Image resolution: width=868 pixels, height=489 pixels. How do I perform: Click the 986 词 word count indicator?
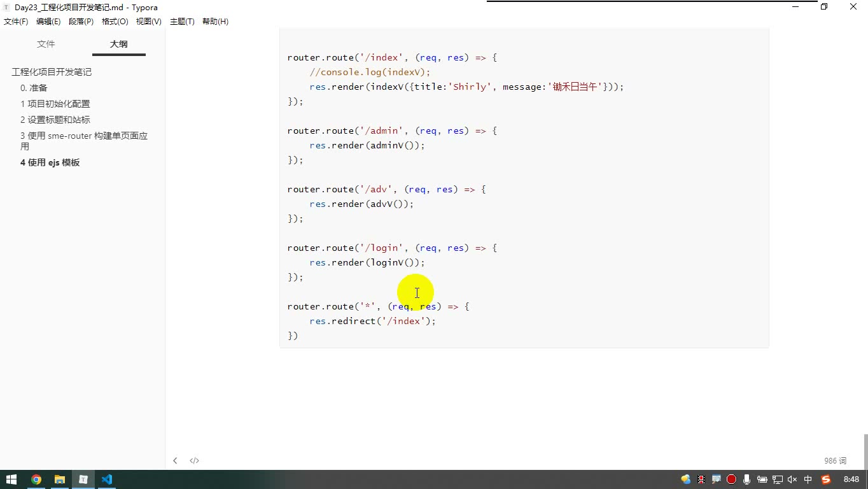[835, 460]
